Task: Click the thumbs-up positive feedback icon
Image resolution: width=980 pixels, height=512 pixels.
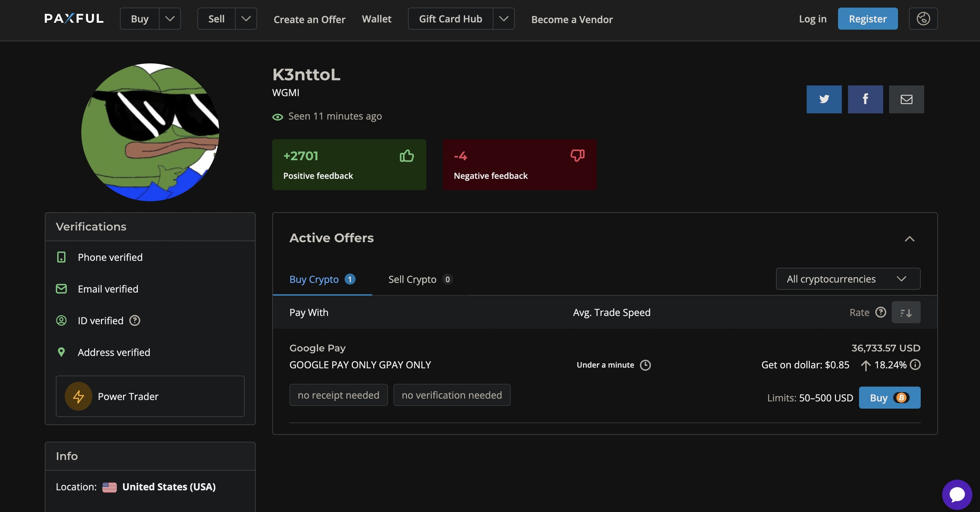Action: (407, 156)
